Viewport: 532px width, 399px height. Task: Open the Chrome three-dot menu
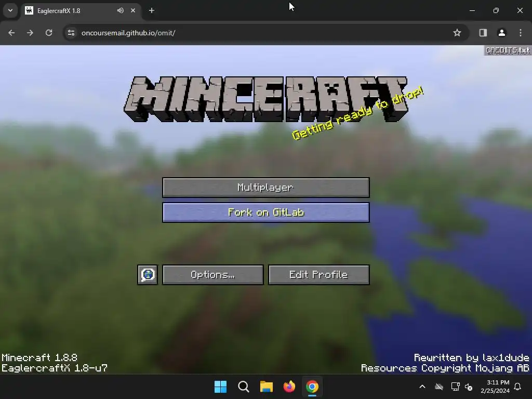(x=521, y=33)
